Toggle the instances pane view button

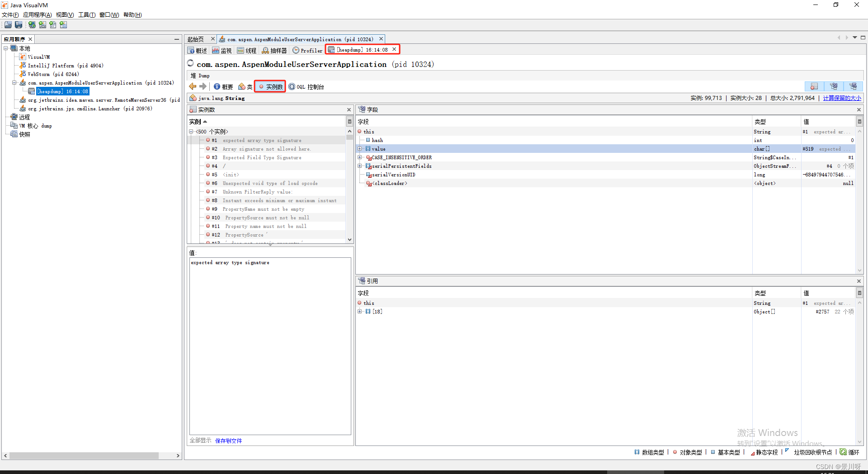814,86
